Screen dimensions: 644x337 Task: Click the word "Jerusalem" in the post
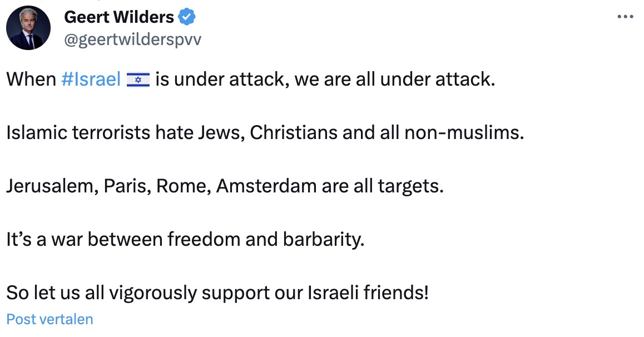click(50, 186)
